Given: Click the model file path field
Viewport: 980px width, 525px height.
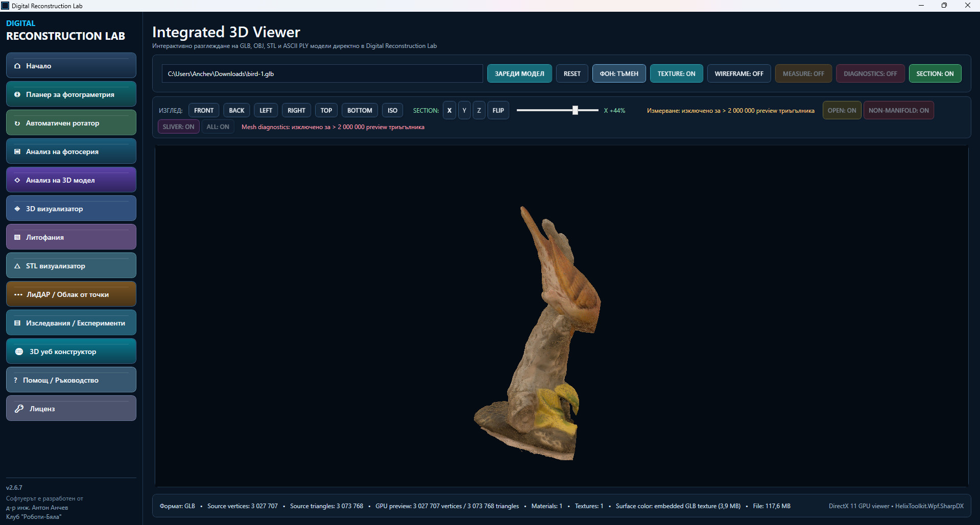Looking at the screenshot, I should tap(322, 73).
